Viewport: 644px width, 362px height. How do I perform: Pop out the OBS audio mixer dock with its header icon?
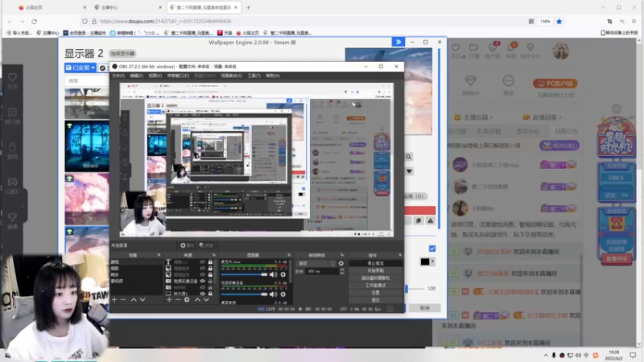point(289,255)
